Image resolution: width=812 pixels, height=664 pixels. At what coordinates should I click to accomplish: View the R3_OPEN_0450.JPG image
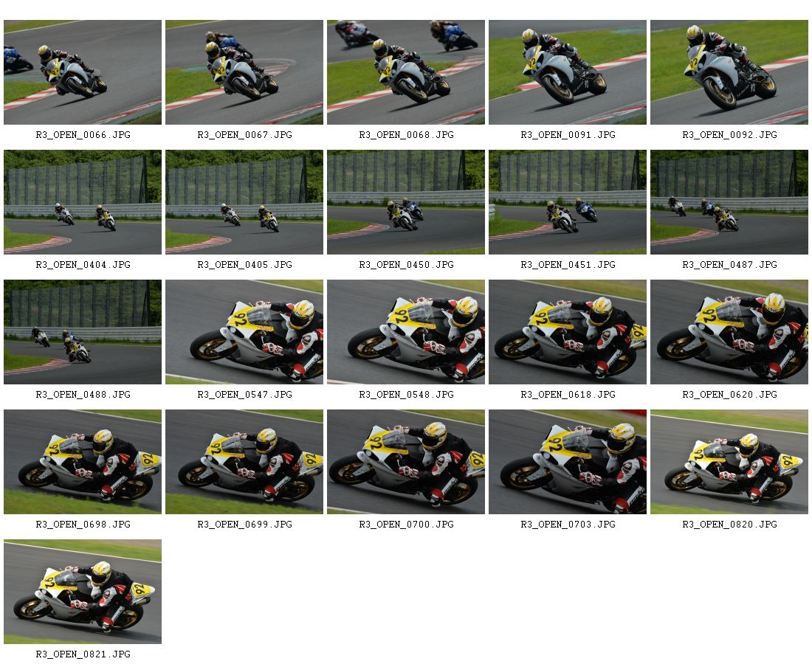pyautogui.click(x=406, y=202)
